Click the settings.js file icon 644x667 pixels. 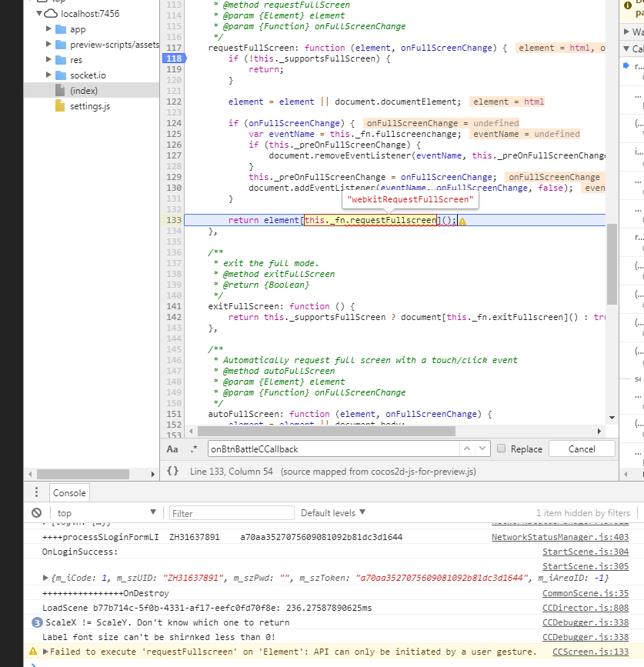[x=60, y=106]
